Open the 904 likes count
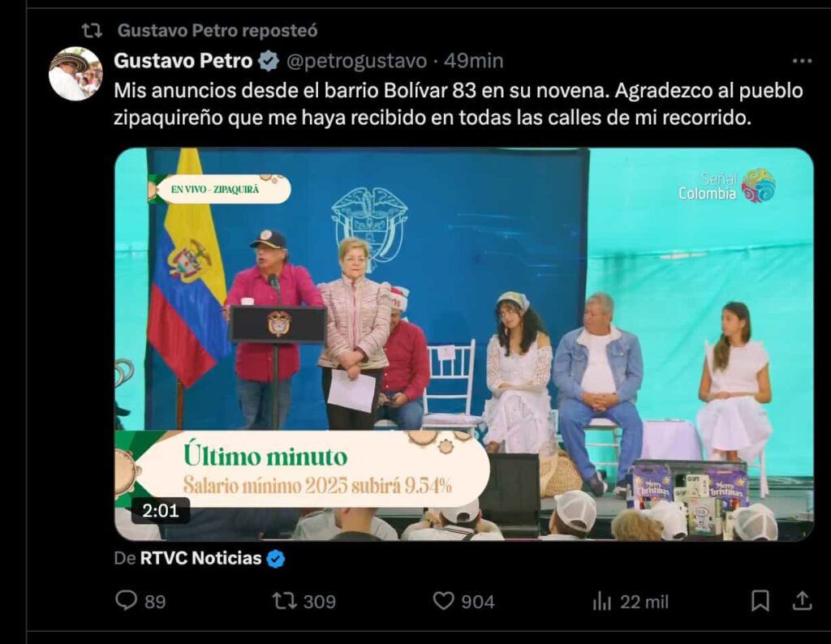Screen dimensions: 831x644 (x=477, y=602)
